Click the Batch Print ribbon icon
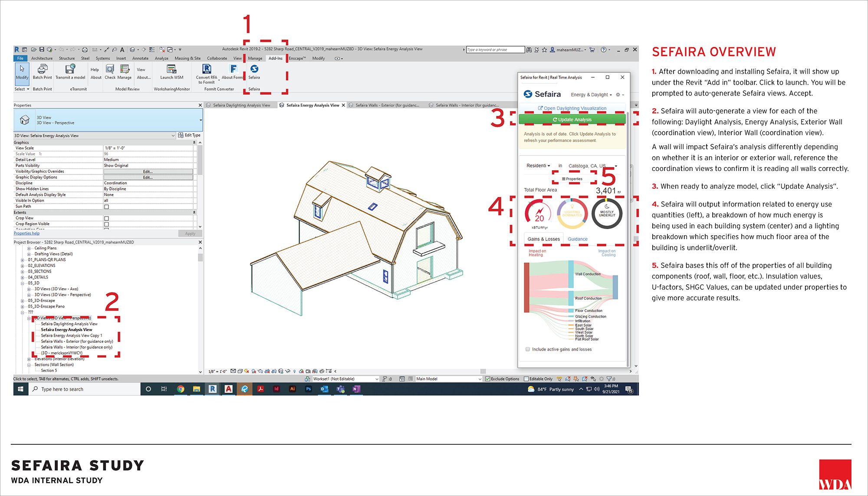868x496 pixels. click(x=42, y=69)
